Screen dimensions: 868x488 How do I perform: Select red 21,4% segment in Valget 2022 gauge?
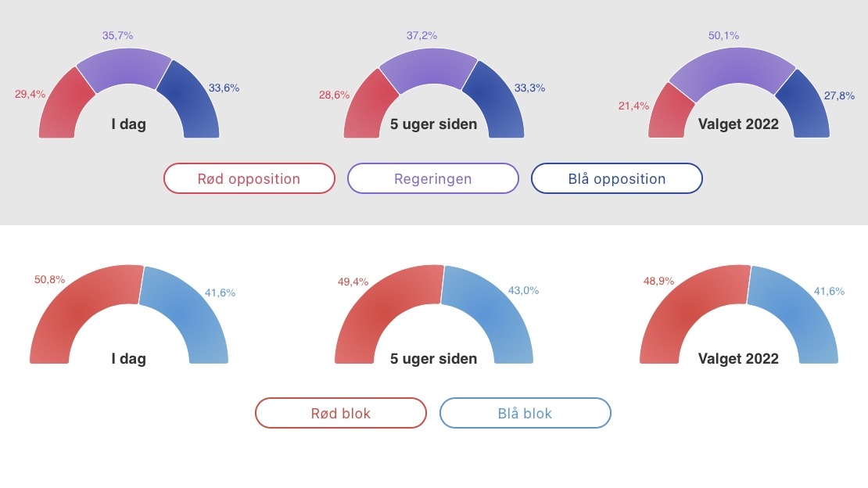pos(667,113)
